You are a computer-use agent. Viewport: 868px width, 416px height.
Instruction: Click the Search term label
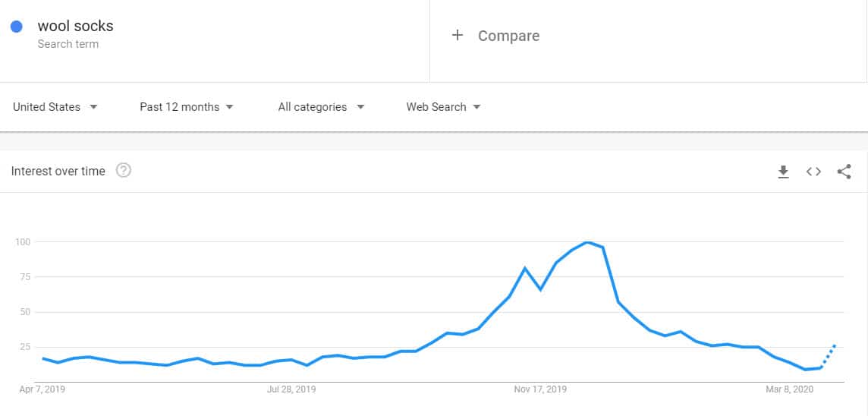pos(68,44)
